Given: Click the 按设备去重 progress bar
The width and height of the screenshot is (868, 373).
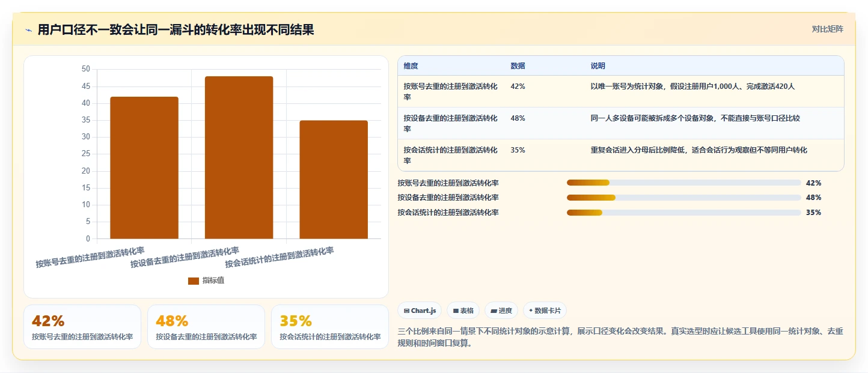Looking at the screenshot, I should (683, 198).
